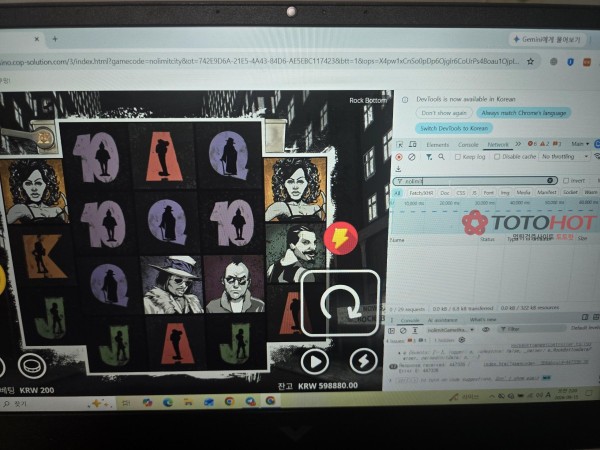Click the active Chrome icon on taskbar
The image size is (600, 450).
[x=270, y=401]
